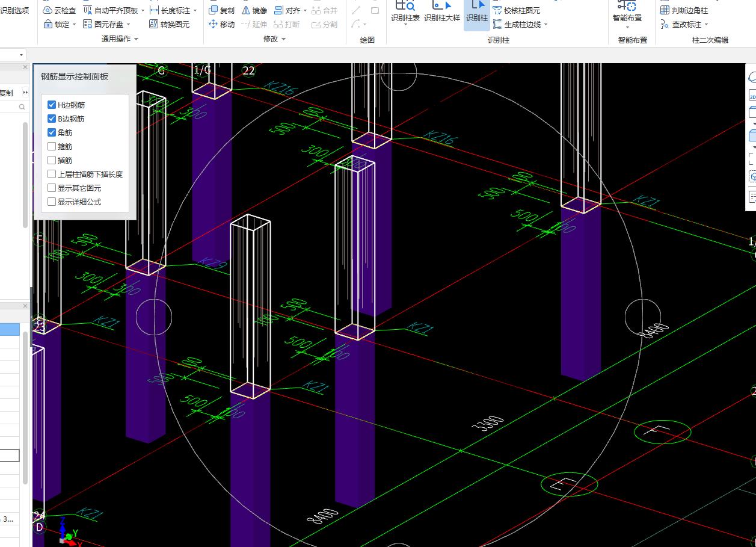Open the 生成柱边线 dropdown arrow
Image resolution: width=756 pixels, height=547 pixels.
click(x=545, y=25)
